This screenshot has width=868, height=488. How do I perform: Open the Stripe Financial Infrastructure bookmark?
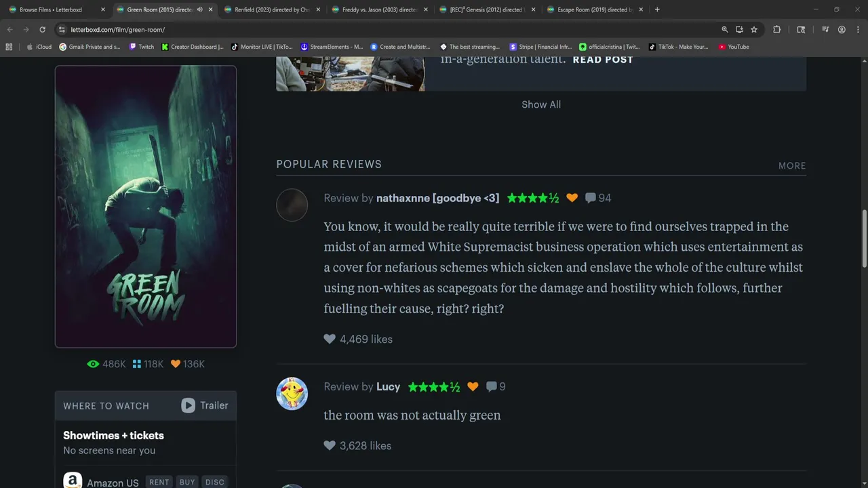click(540, 47)
